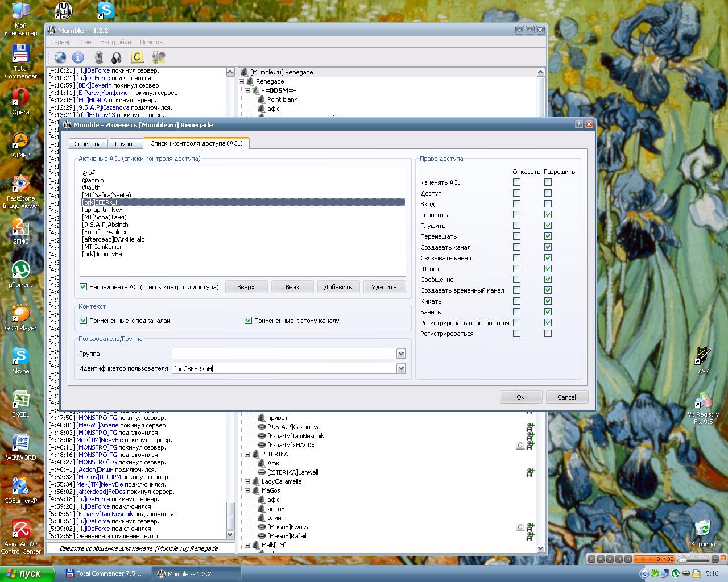Open the Opera desktop shortcut

click(x=20, y=98)
